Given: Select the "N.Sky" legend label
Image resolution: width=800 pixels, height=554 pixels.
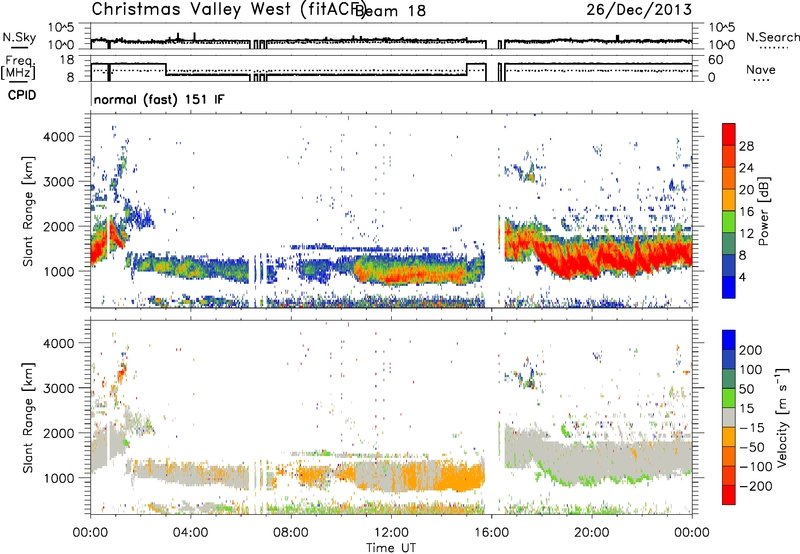Looking at the screenshot, I should (19, 37).
